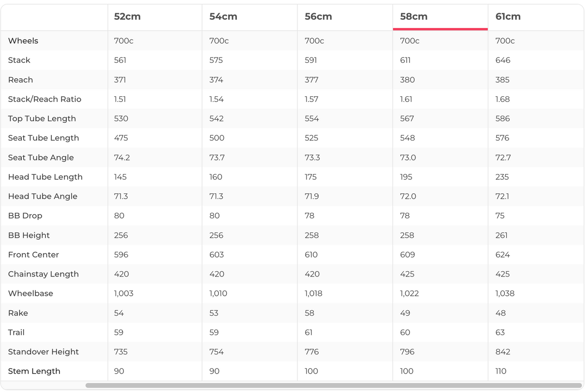The height and width of the screenshot is (392, 587).
Task: Select the Seat Tube Angle row label
Action: 41,158
